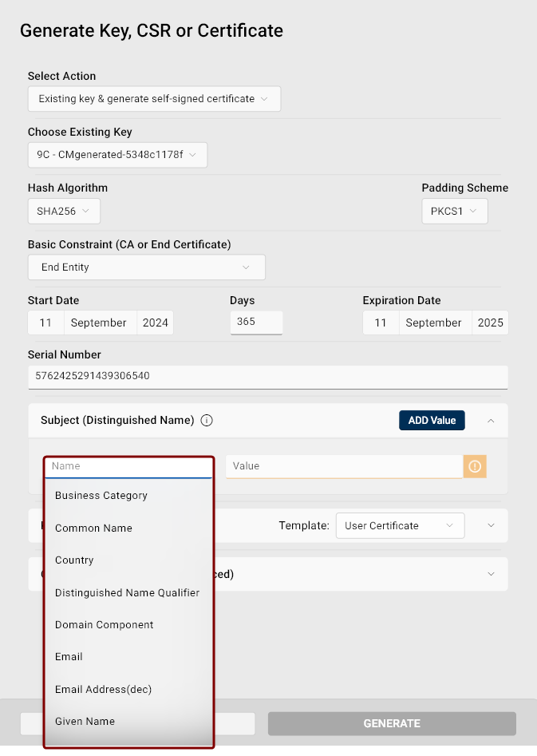
Task: Choose Country from the name list
Action: (x=128, y=560)
